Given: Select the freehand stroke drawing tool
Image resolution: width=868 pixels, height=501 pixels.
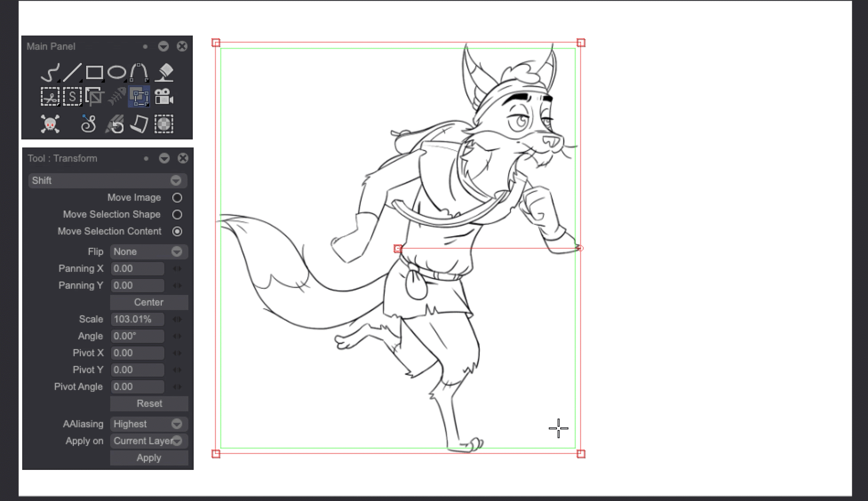Looking at the screenshot, I should click(50, 72).
